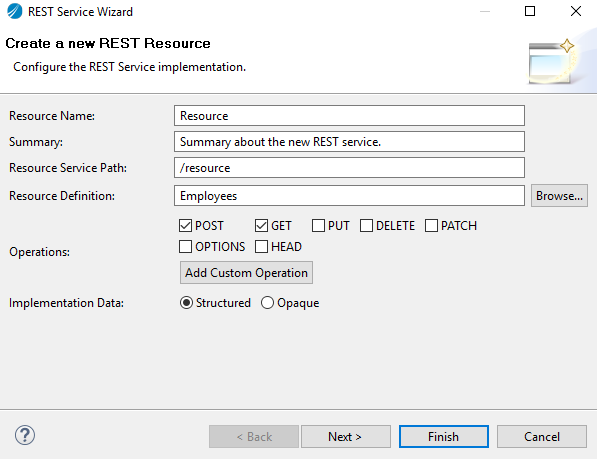Click the REST Service Wizard app icon
The image size is (597, 459).
coord(14,11)
